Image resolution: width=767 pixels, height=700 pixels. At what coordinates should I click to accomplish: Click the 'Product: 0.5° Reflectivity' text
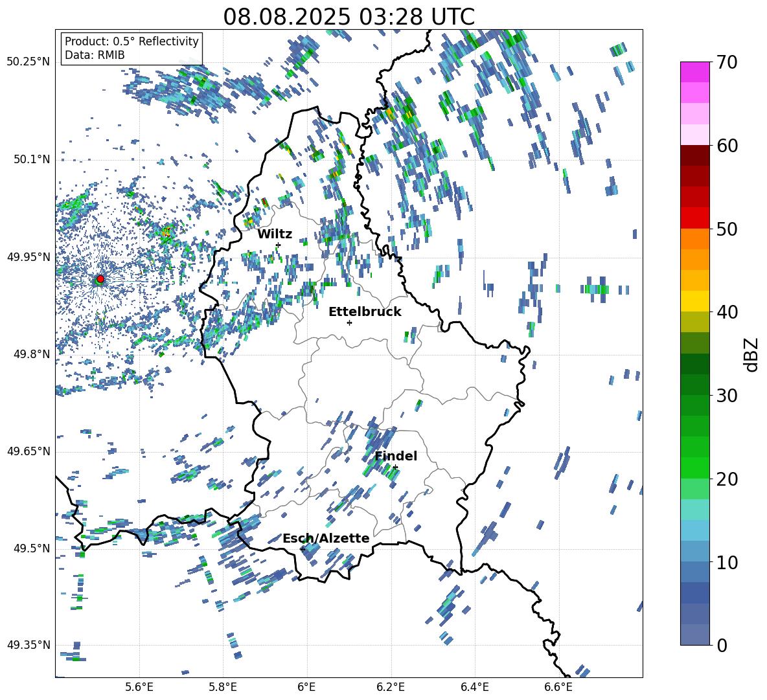(x=132, y=41)
